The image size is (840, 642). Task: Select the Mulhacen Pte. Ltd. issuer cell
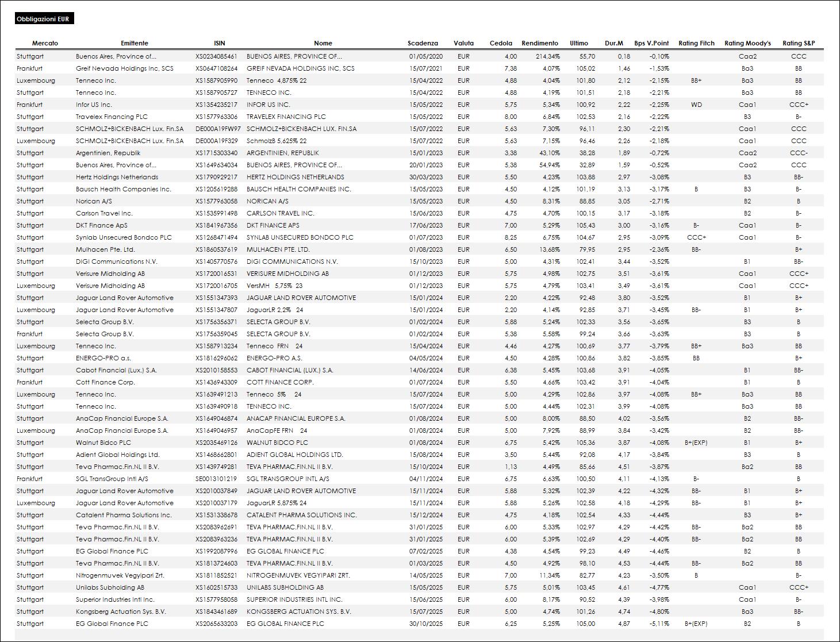105,249
